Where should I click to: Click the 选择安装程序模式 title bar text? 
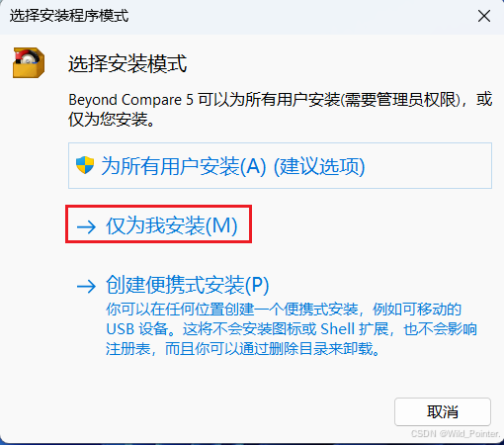coord(69,16)
